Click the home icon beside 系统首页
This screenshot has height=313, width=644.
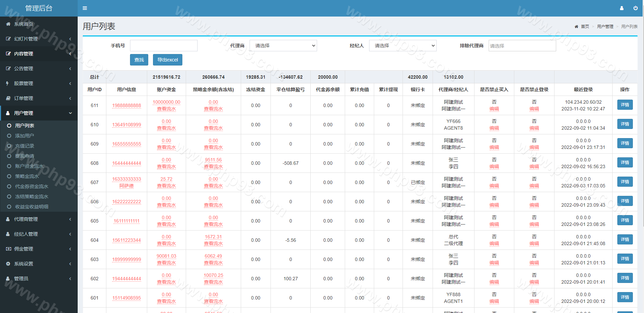[8, 24]
